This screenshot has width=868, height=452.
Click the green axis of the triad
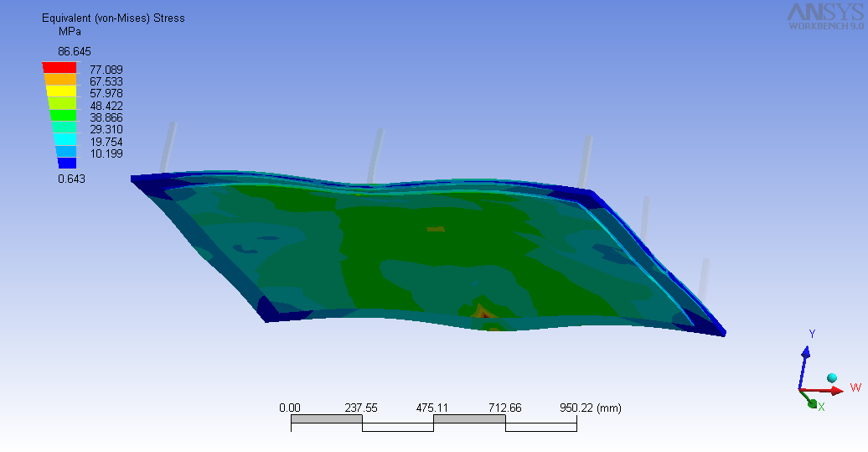click(809, 398)
